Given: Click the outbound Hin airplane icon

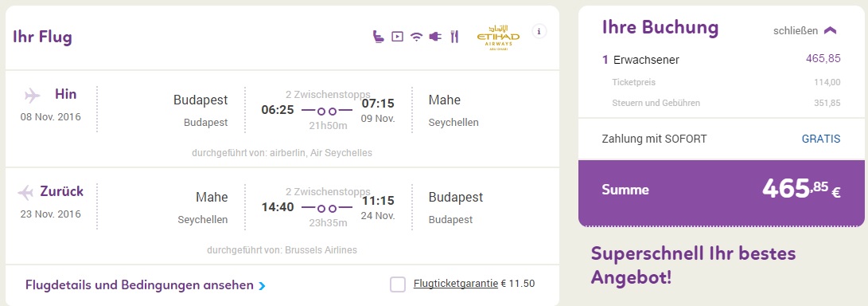Looking at the screenshot, I should pos(33,96).
